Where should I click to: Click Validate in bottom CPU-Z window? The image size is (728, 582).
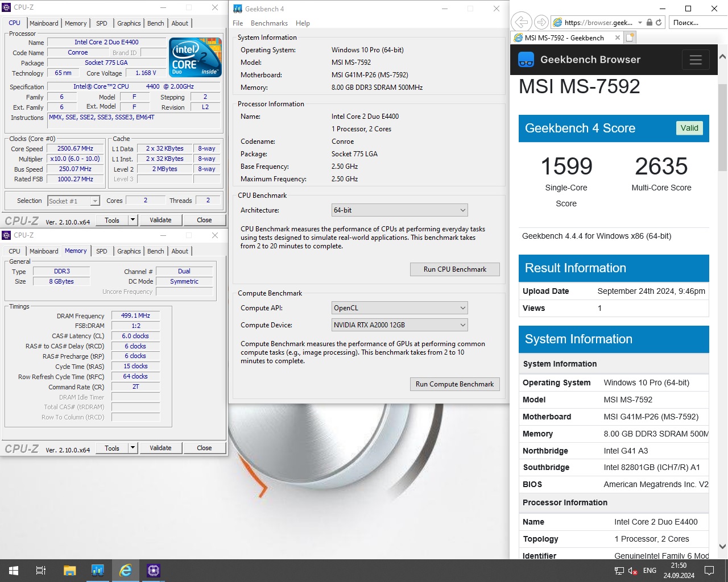click(160, 448)
